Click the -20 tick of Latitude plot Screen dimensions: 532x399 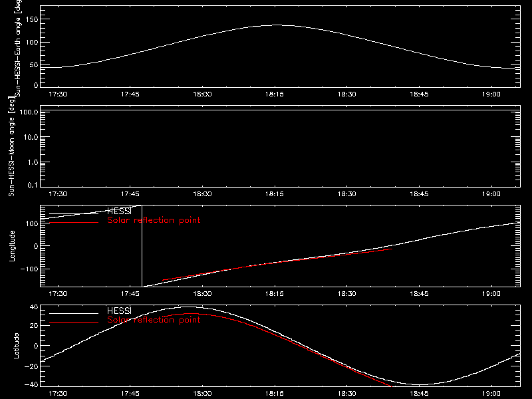31,366
